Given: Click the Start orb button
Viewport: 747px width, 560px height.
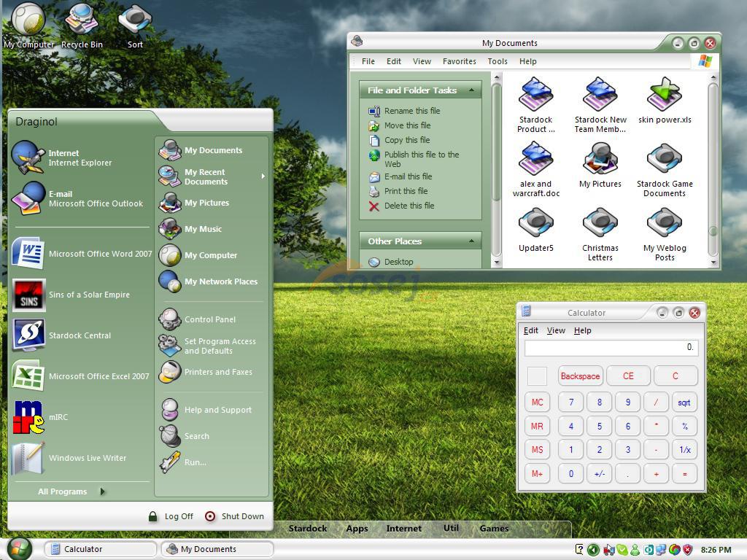Looking at the screenshot, I should 19,549.
